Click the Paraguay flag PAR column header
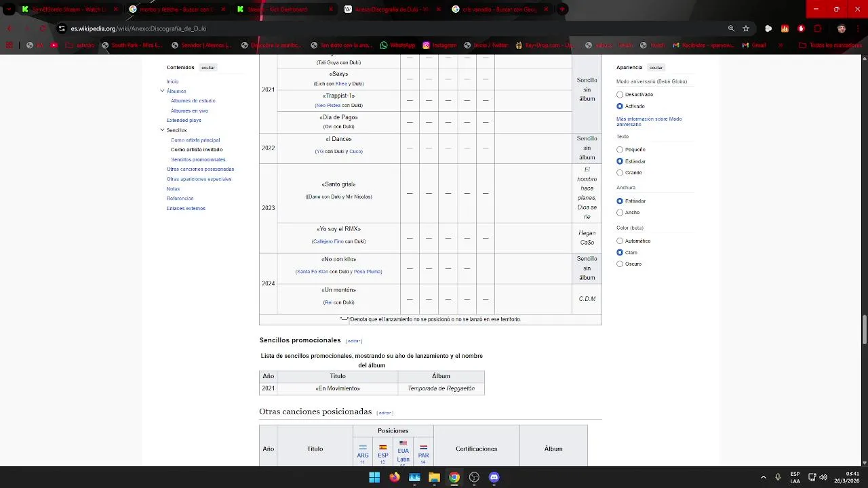This screenshot has height=488, width=868. pyautogui.click(x=423, y=451)
